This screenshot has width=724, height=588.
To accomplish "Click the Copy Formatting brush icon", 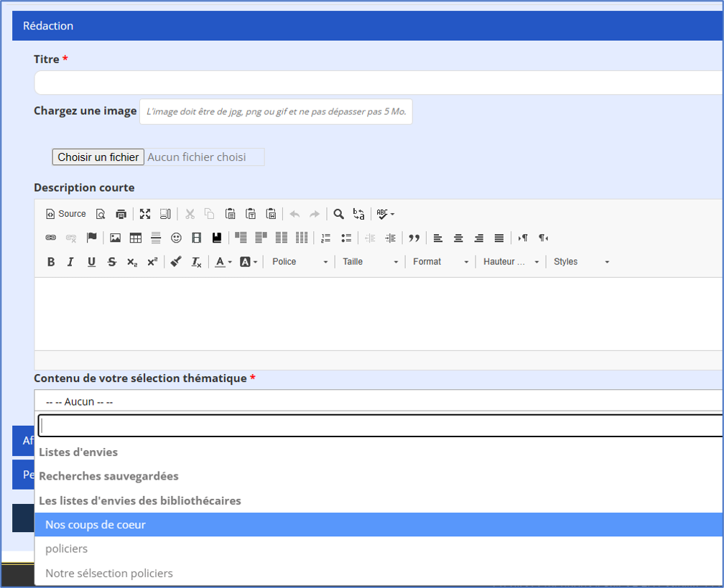I will coord(176,261).
